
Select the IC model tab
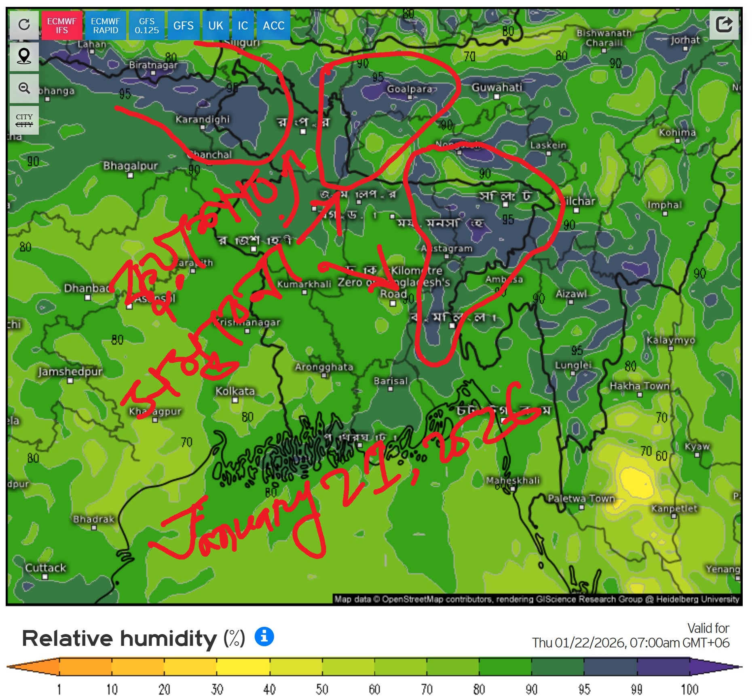pyautogui.click(x=243, y=26)
